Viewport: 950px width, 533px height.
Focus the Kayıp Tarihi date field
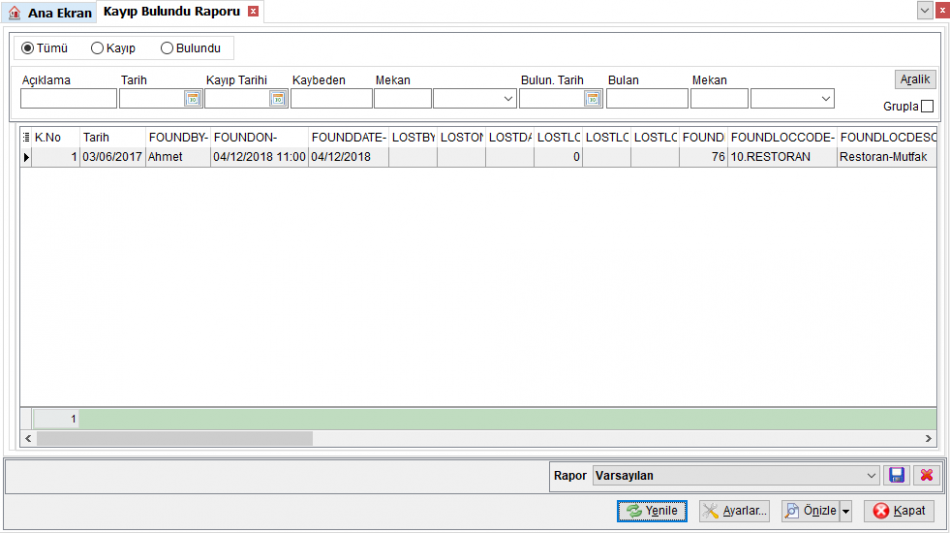(x=238, y=99)
